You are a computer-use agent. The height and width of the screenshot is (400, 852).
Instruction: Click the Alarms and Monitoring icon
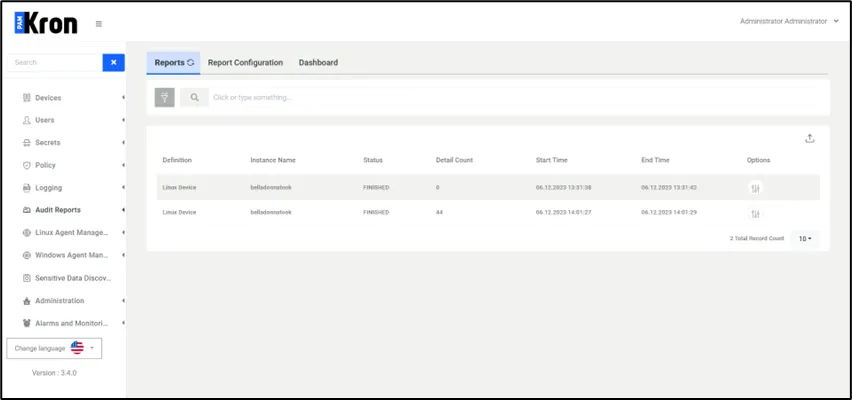27,323
